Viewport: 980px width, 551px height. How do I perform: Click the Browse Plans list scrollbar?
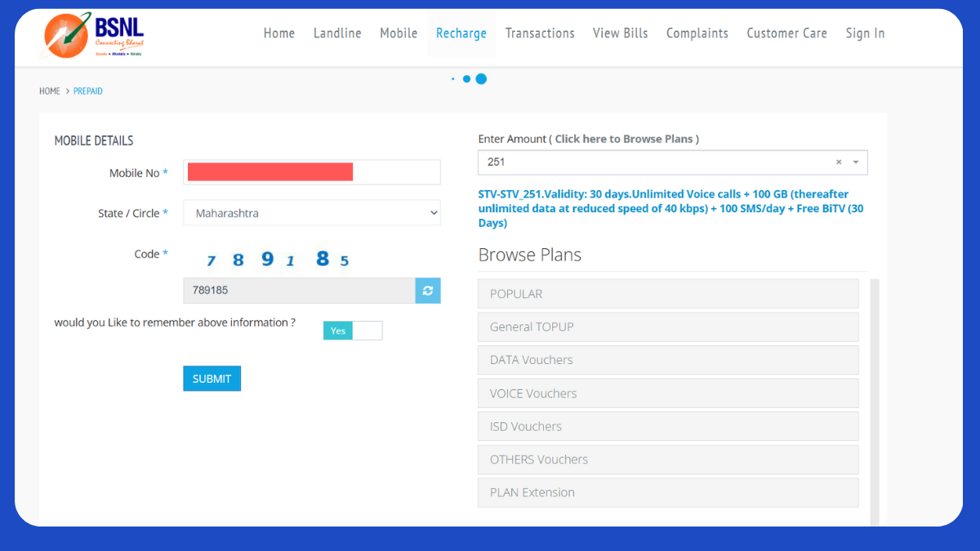pyautogui.click(x=875, y=400)
